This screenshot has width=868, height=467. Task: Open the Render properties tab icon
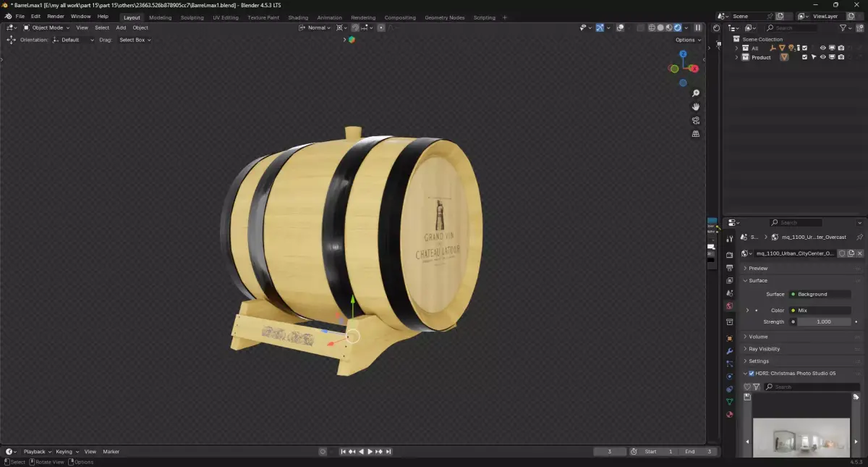(x=729, y=255)
